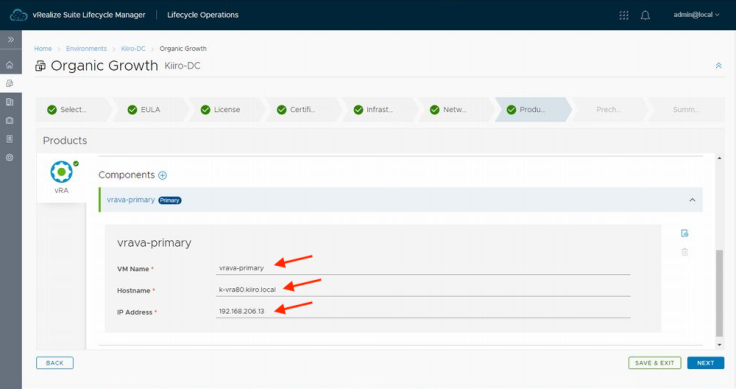This screenshot has width=736, height=389.
Task: Select the third sidebar icon below Home
Action: coord(10,102)
